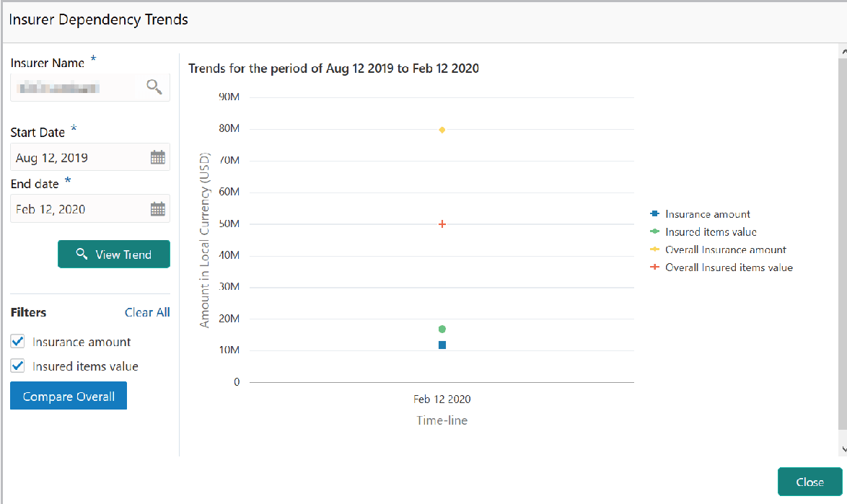This screenshot has height=504, width=847.
Task: Click the 10M y-axis label
Action: 229,350
